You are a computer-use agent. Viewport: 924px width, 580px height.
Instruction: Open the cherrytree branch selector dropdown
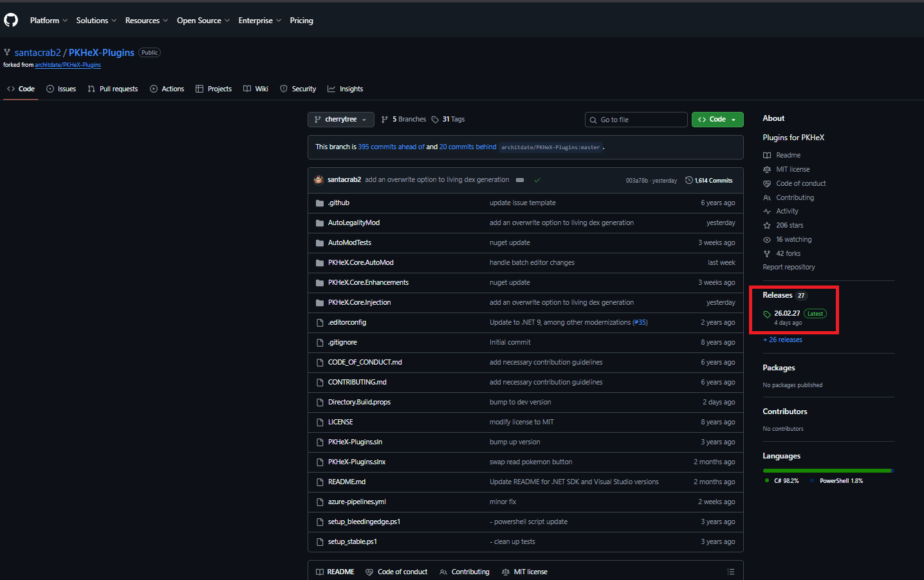(x=341, y=120)
